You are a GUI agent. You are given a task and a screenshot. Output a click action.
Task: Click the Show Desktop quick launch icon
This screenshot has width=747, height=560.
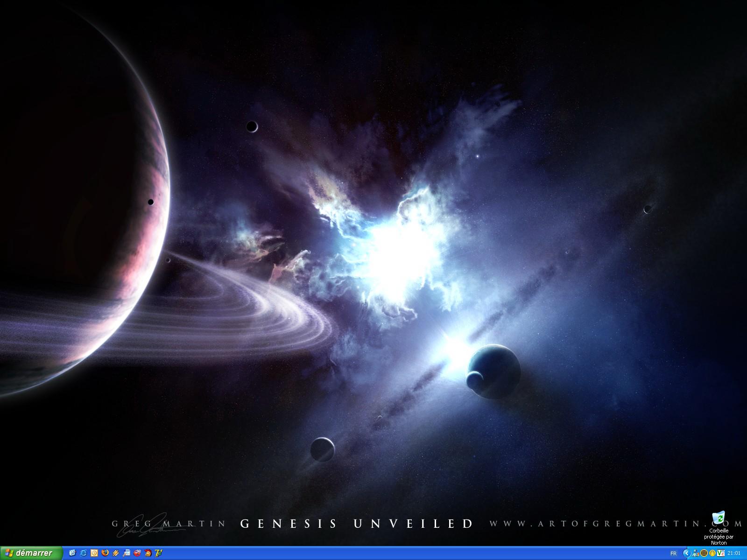coord(72,553)
